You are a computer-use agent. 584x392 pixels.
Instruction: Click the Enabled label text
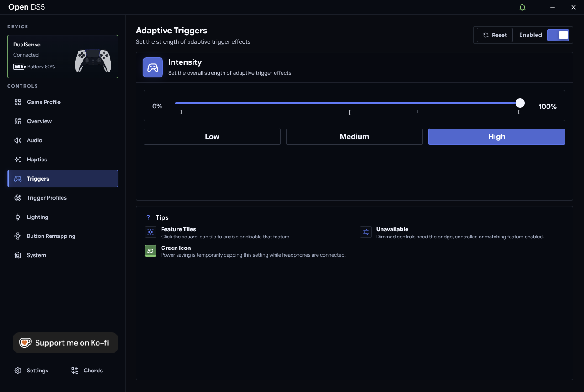tap(531, 35)
